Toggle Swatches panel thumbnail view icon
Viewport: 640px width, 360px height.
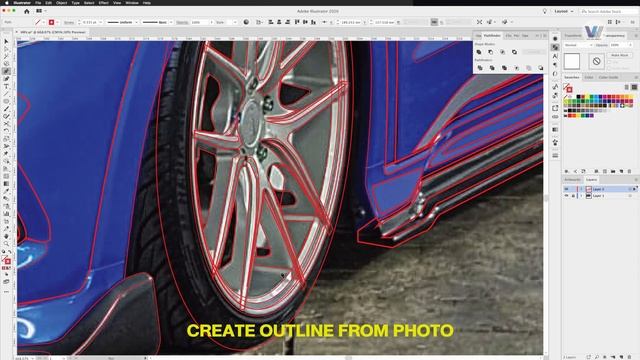tap(634, 87)
